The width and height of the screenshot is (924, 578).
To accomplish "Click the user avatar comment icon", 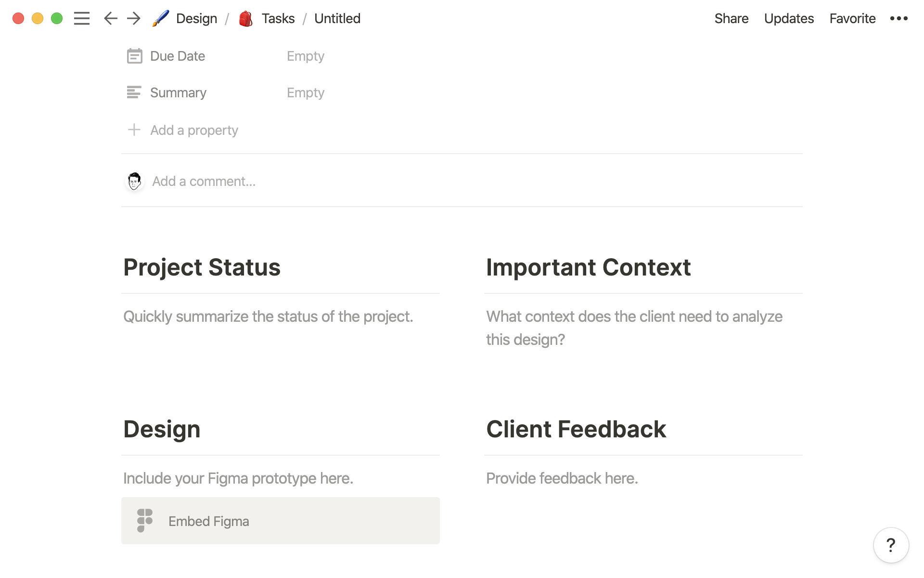I will tap(135, 181).
